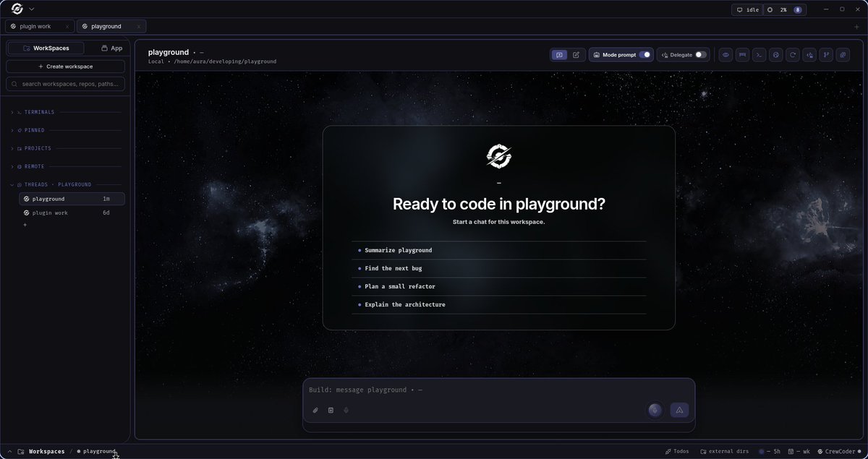This screenshot has width=868, height=459.
Task: Select the Plan a small refactor suggestion
Action: pyautogui.click(x=499, y=286)
